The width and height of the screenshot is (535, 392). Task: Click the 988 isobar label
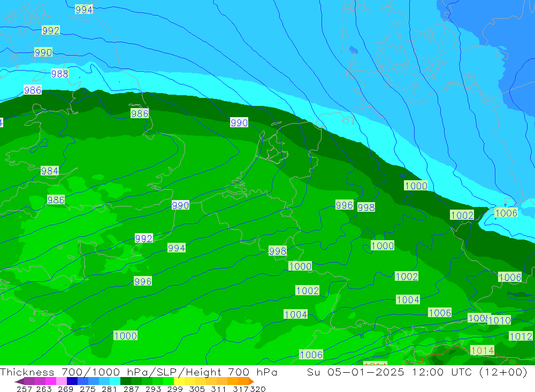coord(60,74)
